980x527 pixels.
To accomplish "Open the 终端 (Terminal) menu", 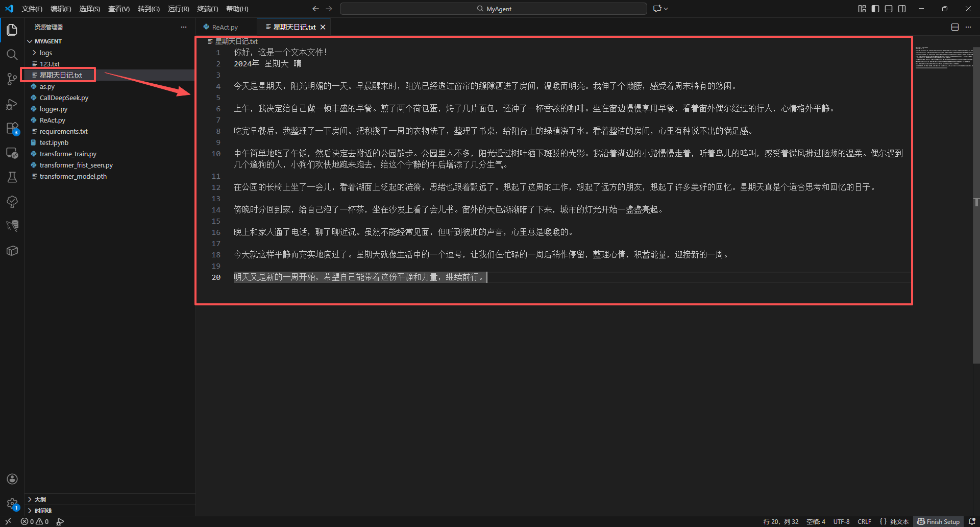I will click(x=207, y=9).
